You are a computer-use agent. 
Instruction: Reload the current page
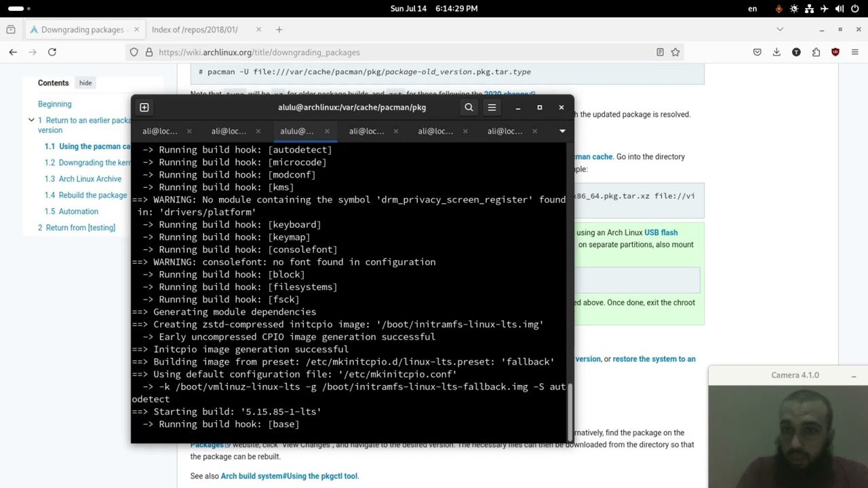[52, 52]
